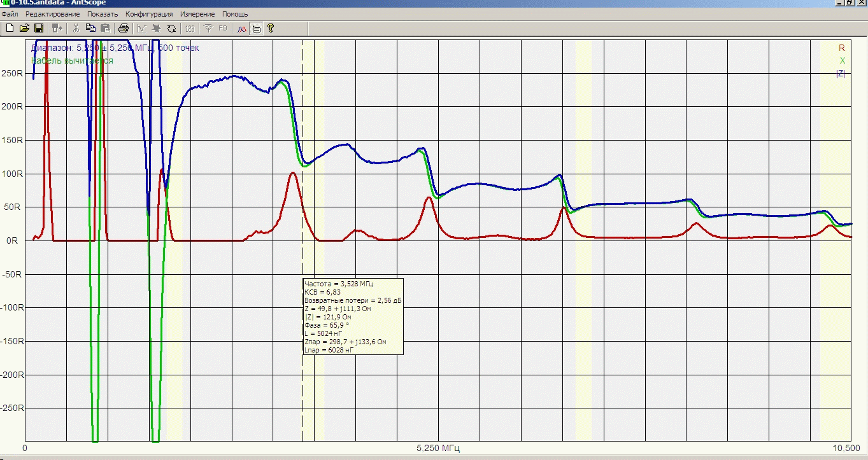
Task: Open the Помощь menu
Action: tap(235, 14)
